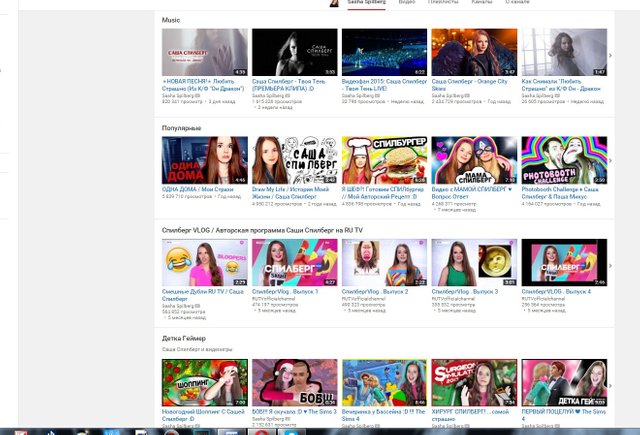
Task: Click the СпилбергVlog . Выпуск 3 title
Action: [464, 292]
